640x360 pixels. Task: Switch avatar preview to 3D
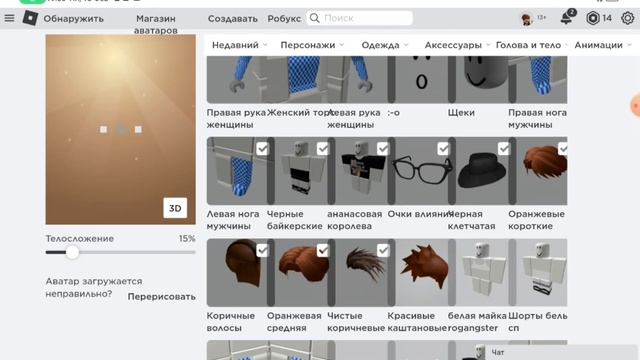(x=175, y=208)
